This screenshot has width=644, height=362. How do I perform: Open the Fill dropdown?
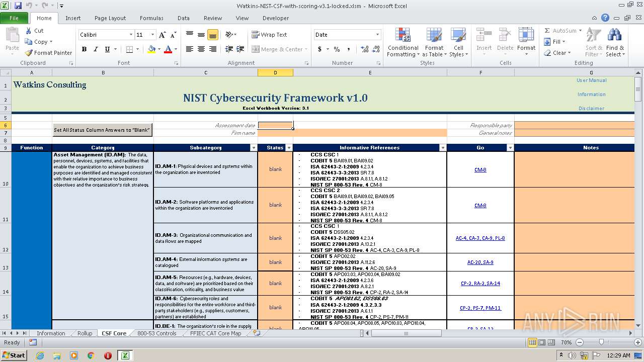[x=555, y=42]
